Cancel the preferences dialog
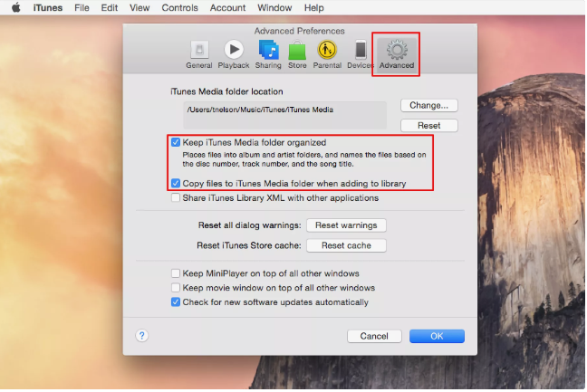This screenshot has height=392, width=587. tap(374, 336)
